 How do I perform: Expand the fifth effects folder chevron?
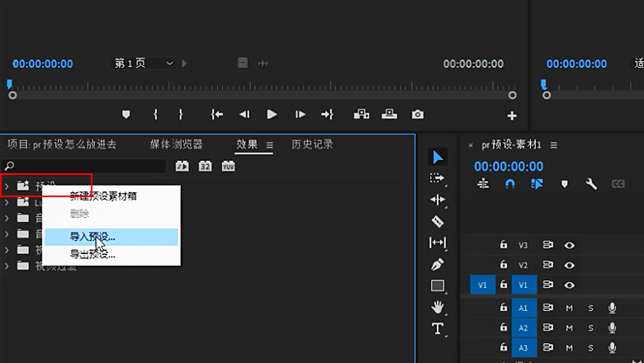[x=7, y=250]
